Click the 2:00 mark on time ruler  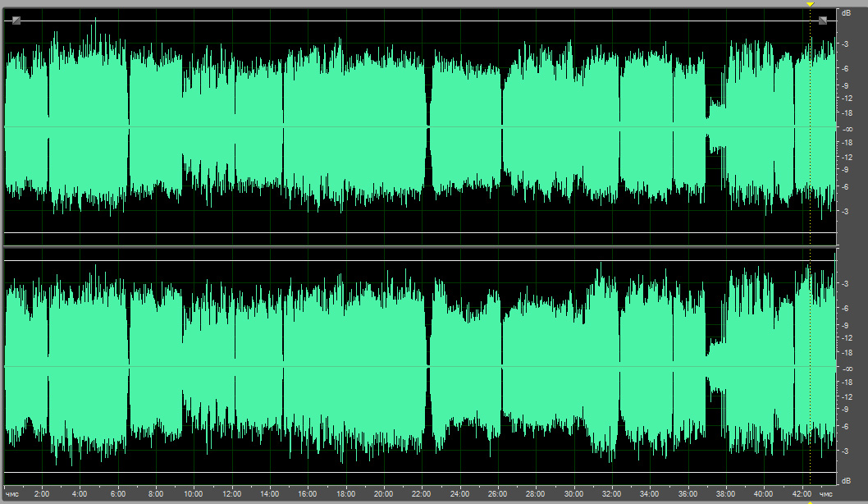42,494
